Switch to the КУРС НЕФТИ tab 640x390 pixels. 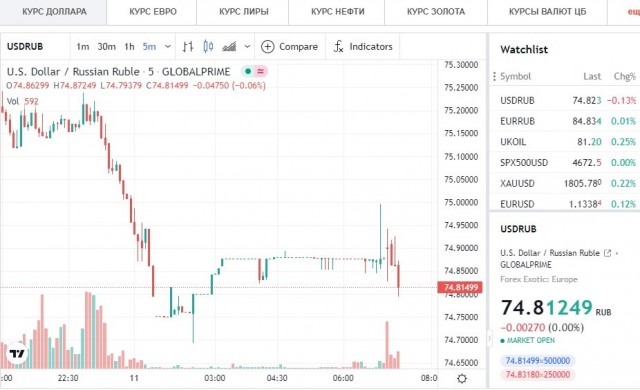[x=338, y=12]
